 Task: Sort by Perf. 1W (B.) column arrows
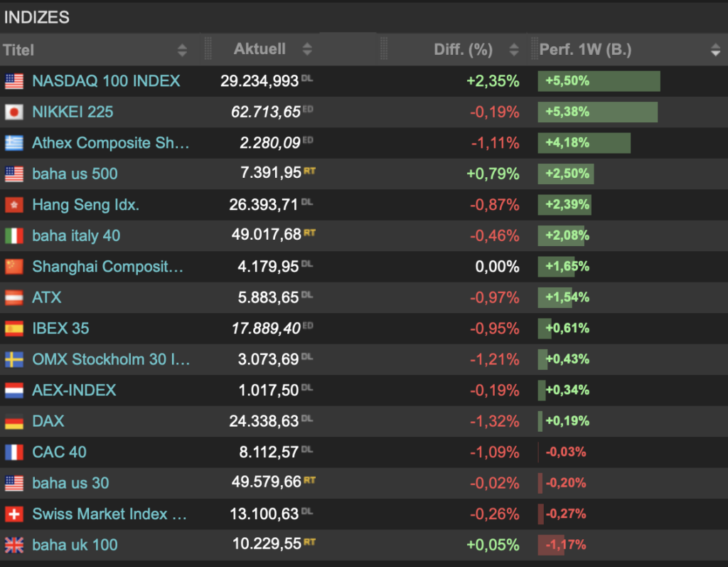715,50
